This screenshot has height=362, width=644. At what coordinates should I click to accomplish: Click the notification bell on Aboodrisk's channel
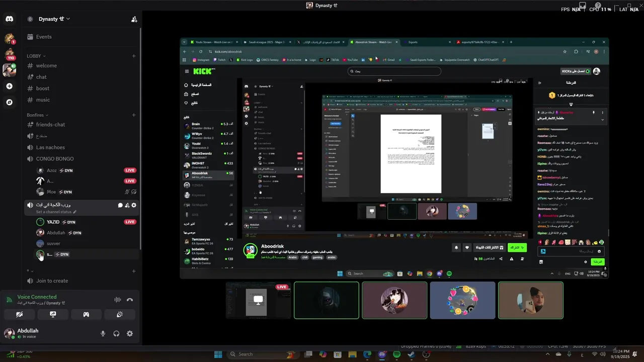(x=456, y=247)
